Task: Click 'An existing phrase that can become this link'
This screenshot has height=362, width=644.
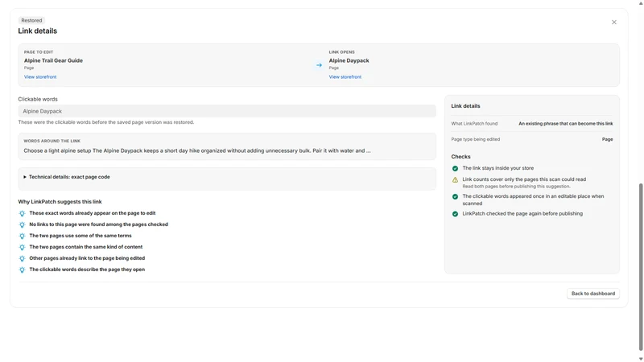Action: coord(566,124)
